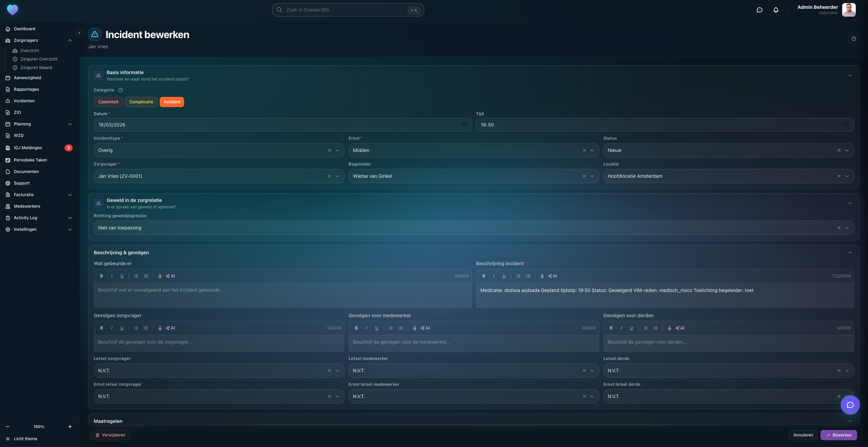
Task: Collapse the Basis informatie section
Action: pyautogui.click(x=850, y=75)
